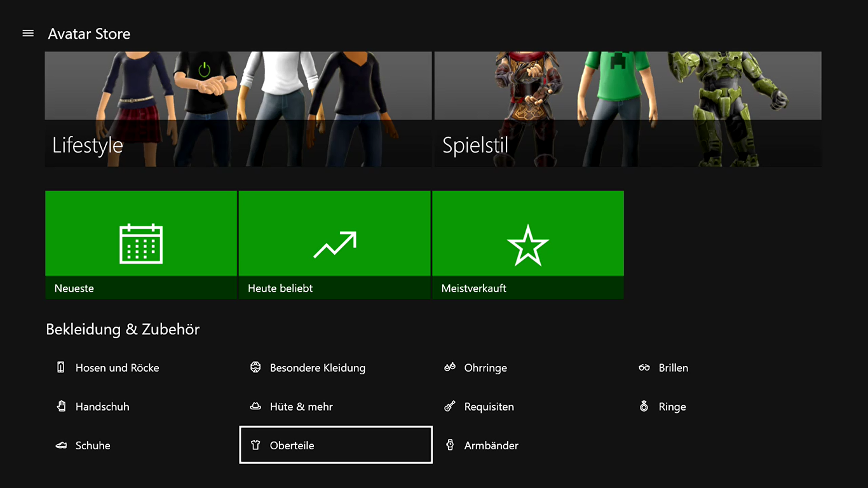
Task: Click the shirt icon beside Oberteile
Action: pos(255,445)
